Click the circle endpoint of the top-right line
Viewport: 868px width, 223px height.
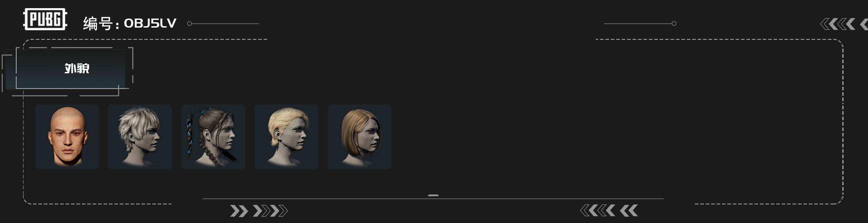click(x=674, y=24)
